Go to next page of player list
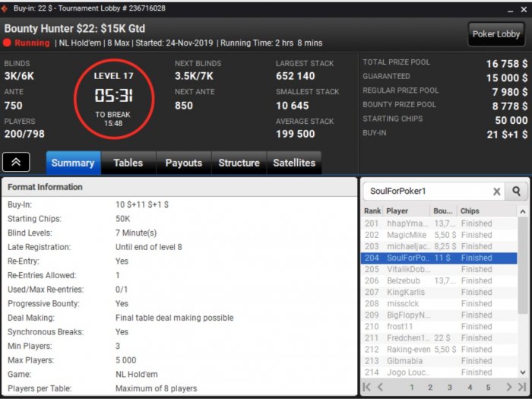This screenshot has height=399, width=532. 508,387
